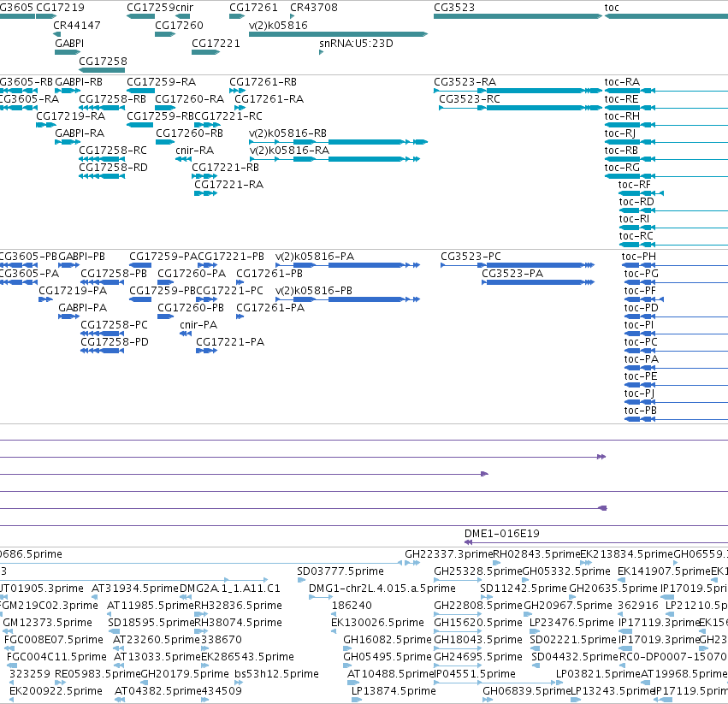
Task: Click EST 434509
Action: [x=222, y=691]
